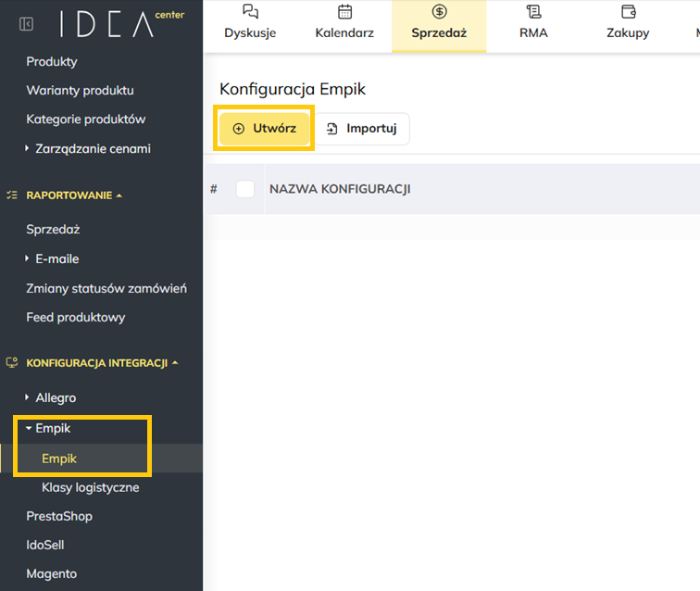Open Feed produktowy report link
The height and width of the screenshot is (591, 700).
(x=76, y=317)
